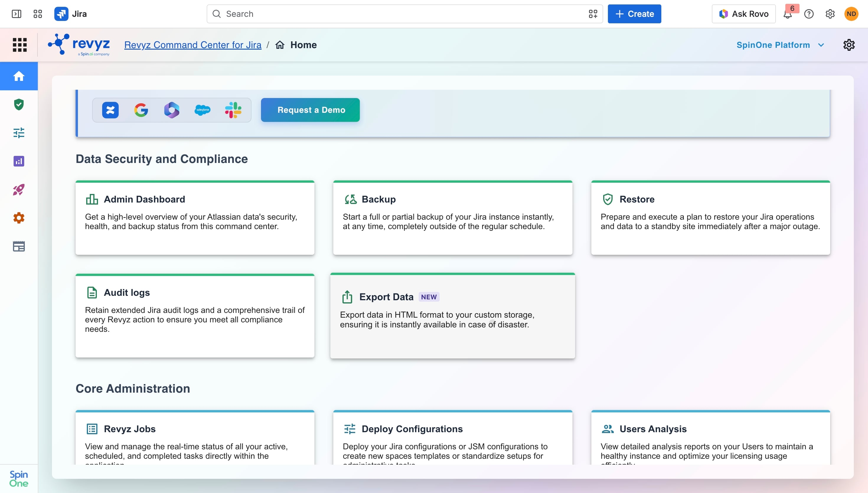Click inside the Search field
The width and height of the screenshot is (868, 493).
405,14
